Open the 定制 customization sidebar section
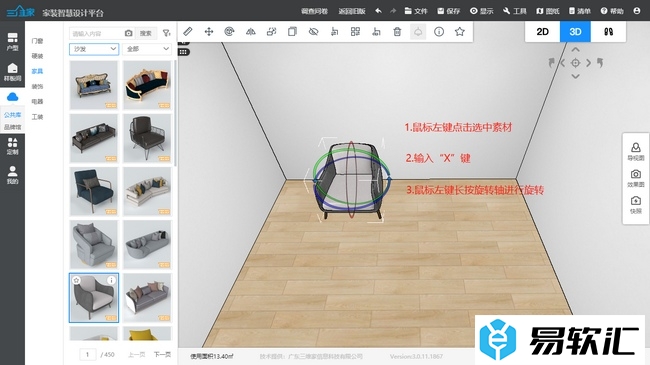Image resolution: width=650 pixels, height=365 pixels. 12,146
